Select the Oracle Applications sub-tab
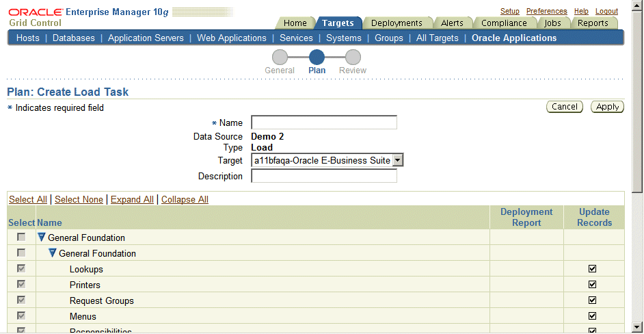The image size is (644, 334). pos(514,38)
